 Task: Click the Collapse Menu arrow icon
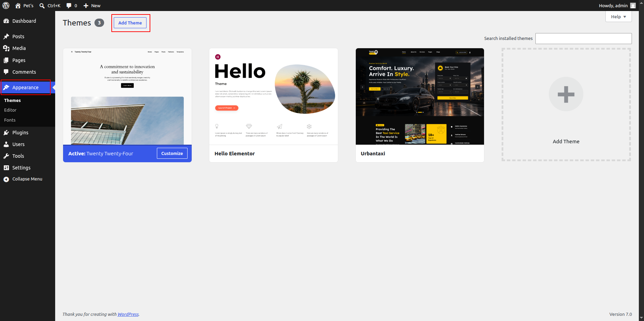6,179
